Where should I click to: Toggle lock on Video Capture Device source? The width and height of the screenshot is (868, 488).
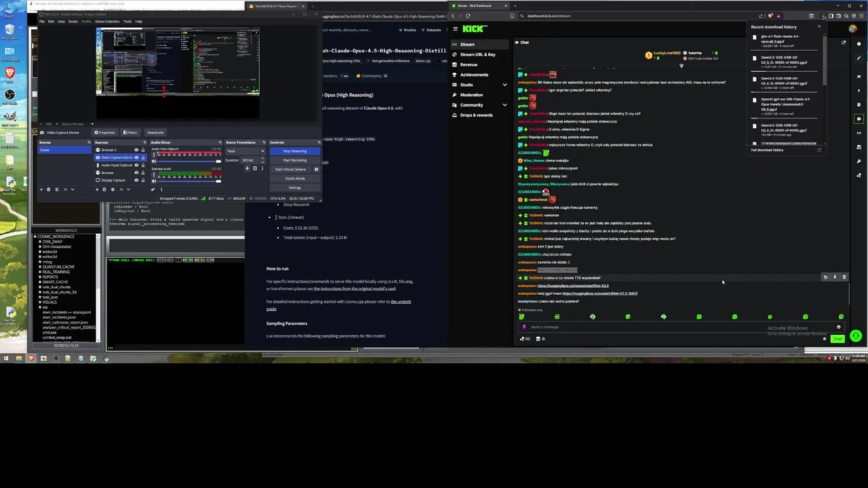click(143, 157)
